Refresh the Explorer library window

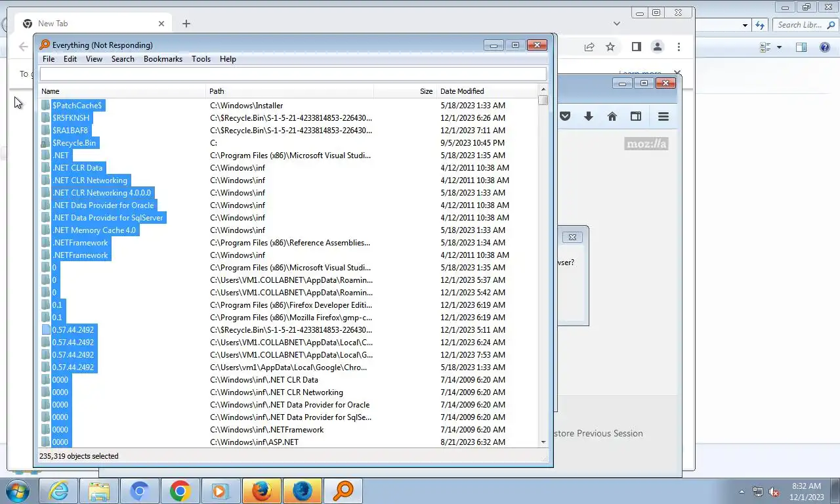tap(761, 25)
